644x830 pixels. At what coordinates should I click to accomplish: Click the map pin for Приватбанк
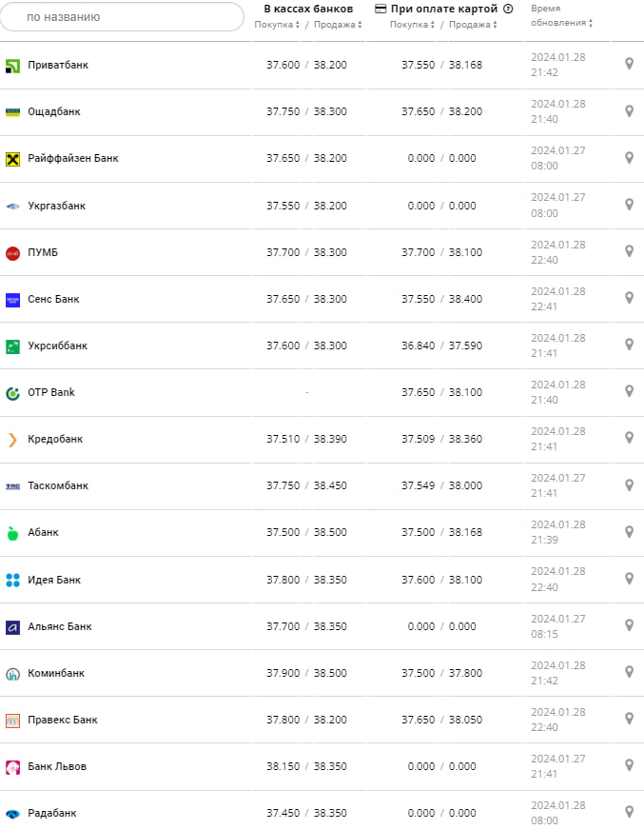(x=629, y=64)
